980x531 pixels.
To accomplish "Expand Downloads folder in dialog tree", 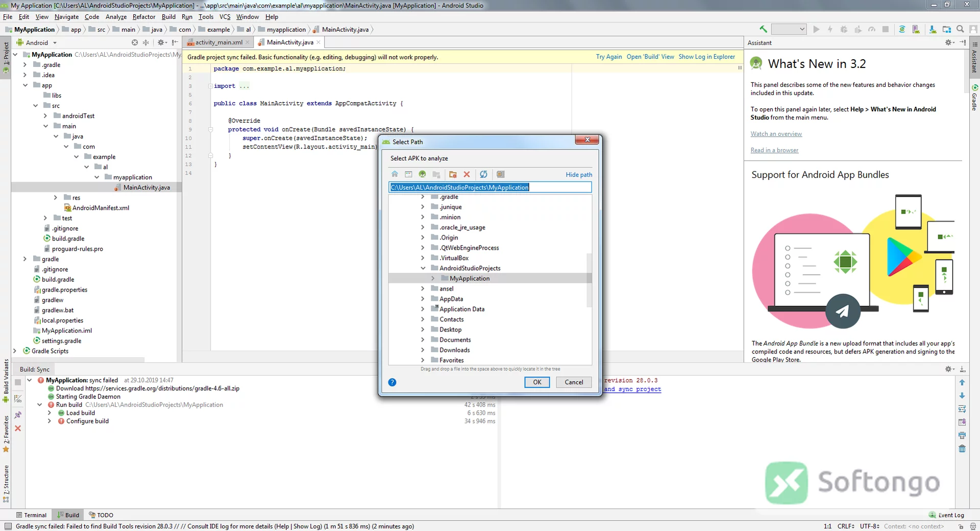I will click(423, 350).
